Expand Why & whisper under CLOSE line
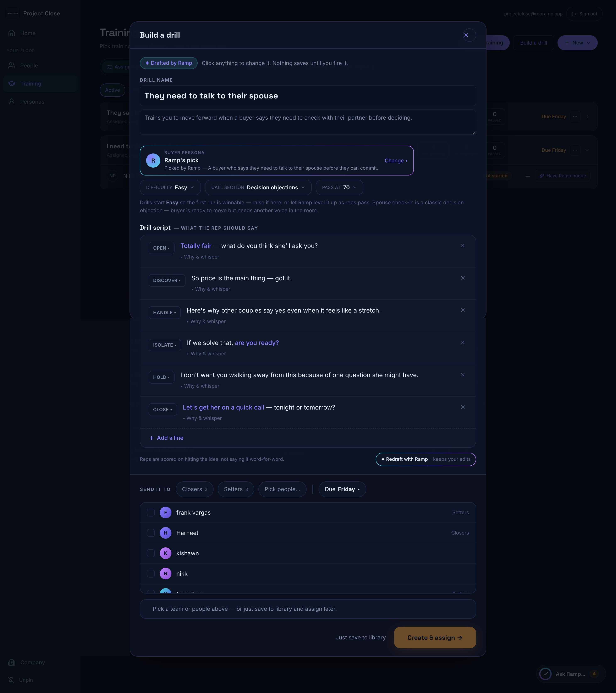This screenshot has height=693, width=616. tap(202, 418)
